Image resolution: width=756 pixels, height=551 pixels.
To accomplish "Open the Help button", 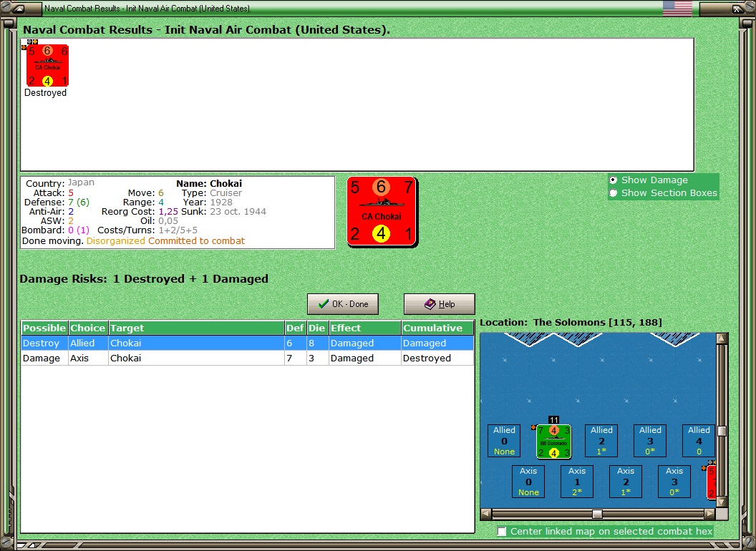I will tap(440, 304).
